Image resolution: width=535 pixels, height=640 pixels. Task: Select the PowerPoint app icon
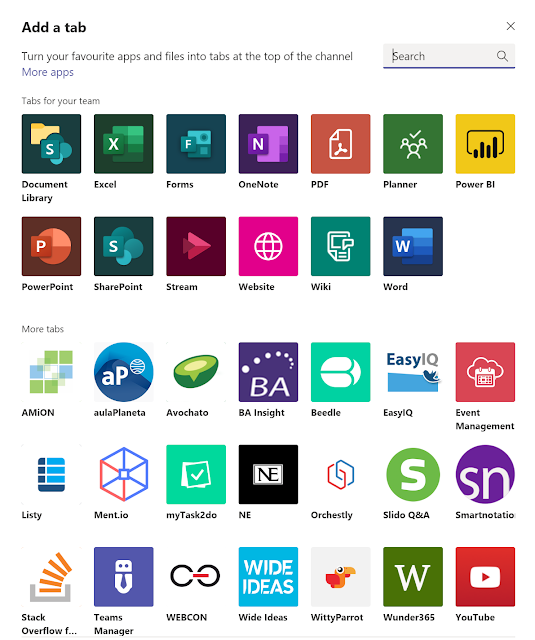click(x=51, y=246)
